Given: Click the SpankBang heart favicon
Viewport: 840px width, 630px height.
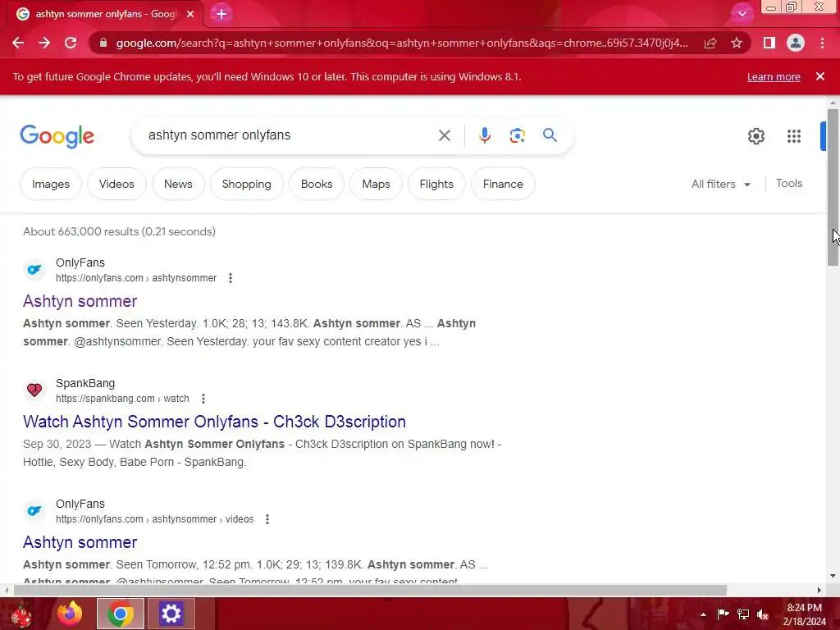Looking at the screenshot, I should [x=34, y=390].
